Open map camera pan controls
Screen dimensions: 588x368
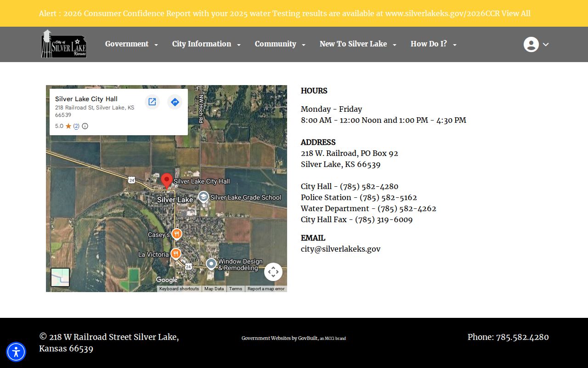273,272
